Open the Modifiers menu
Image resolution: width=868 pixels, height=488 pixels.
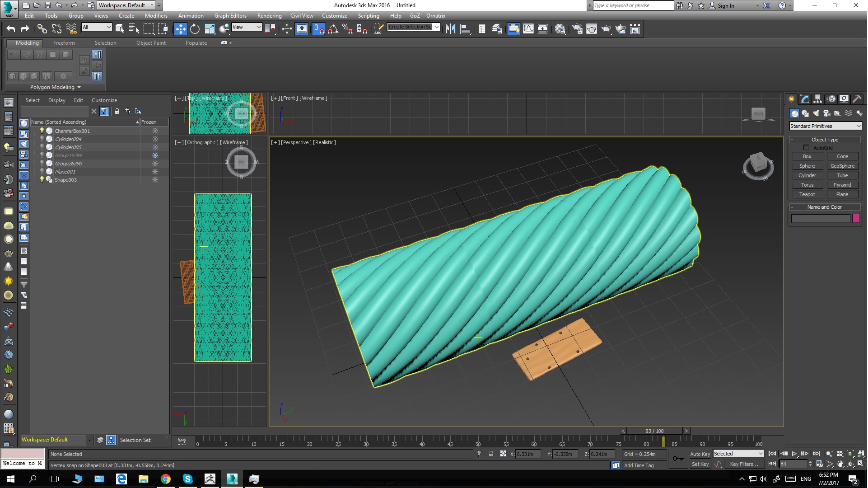156,16
